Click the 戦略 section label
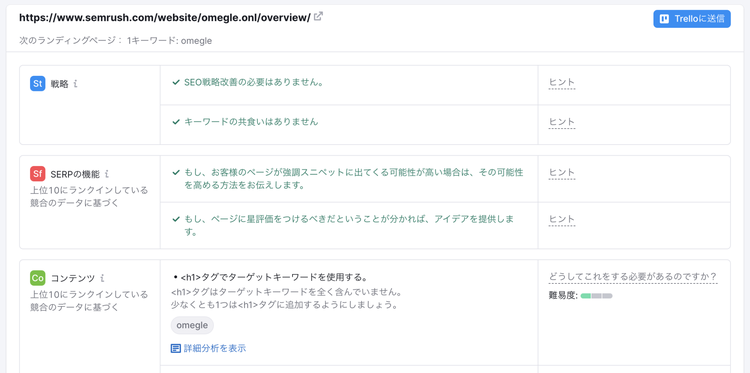 click(60, 84)
